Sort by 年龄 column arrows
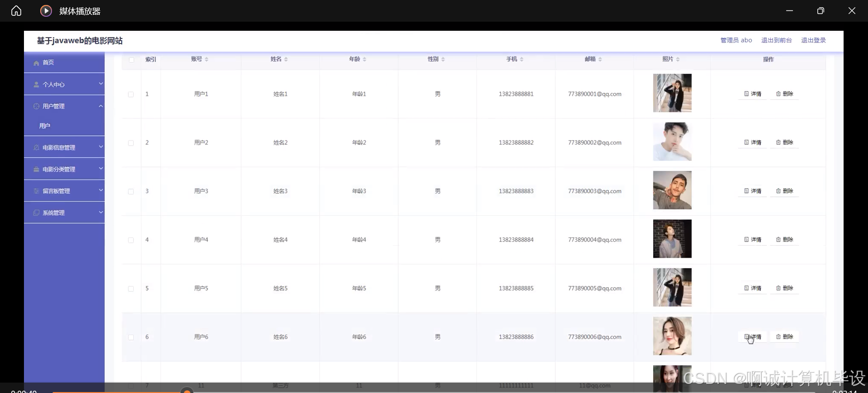868x393 pixels. [364, 59]
